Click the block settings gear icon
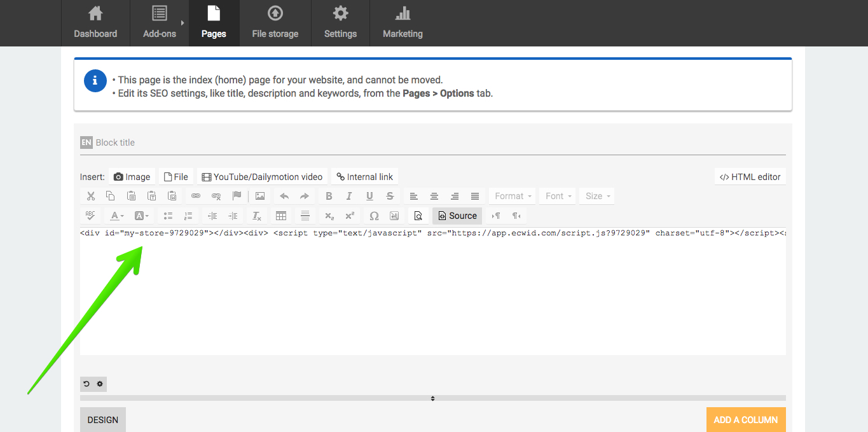 click(x=100, y=384)
